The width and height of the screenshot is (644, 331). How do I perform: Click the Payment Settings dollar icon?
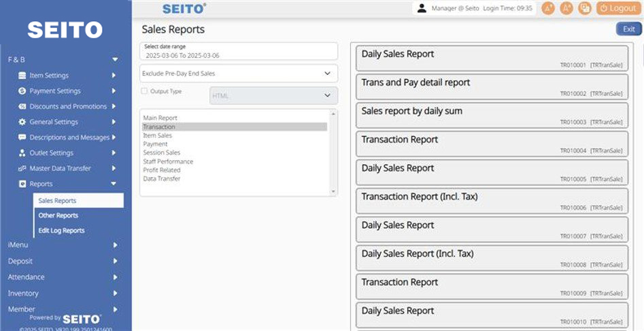[22, 91]
